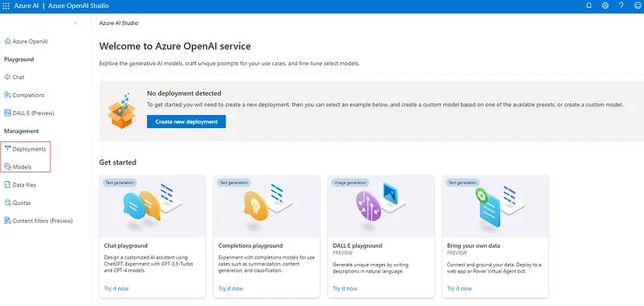Click Text generation tag on Completions card
The width and height of the screenshot is (644, 306).
(233, 183)
